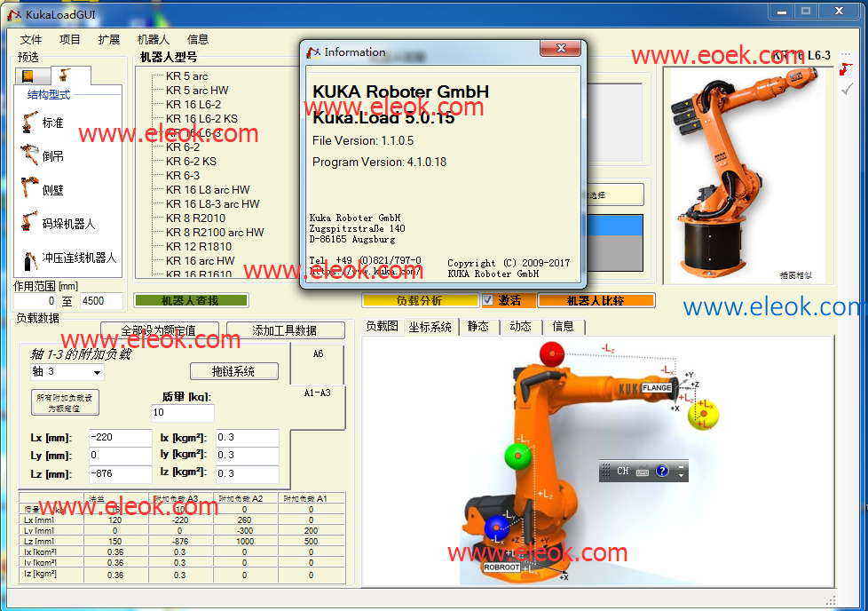Click the Lx [mm] input field
Screen dimensions: 868x611
pos(120,438)
